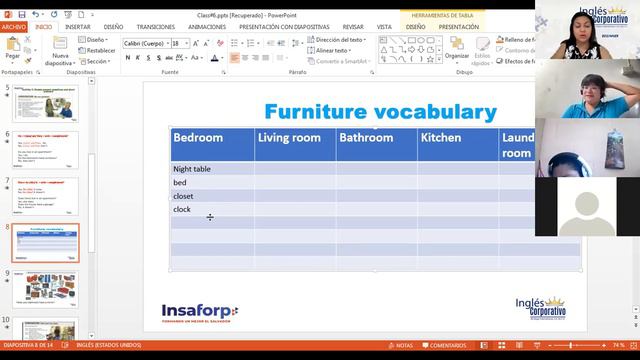Toggle NOTAS pane in status bar
The image size is (640, 360).
click(400, 345)
